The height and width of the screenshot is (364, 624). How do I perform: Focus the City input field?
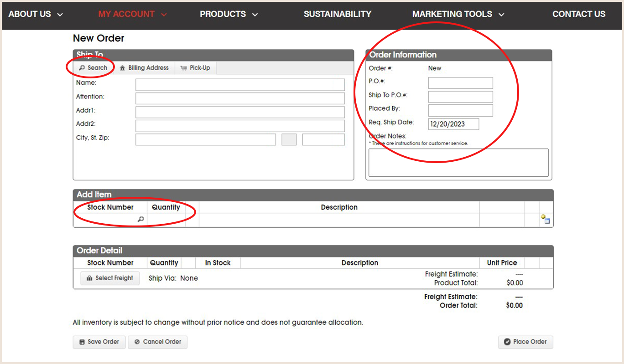[206, 139]
